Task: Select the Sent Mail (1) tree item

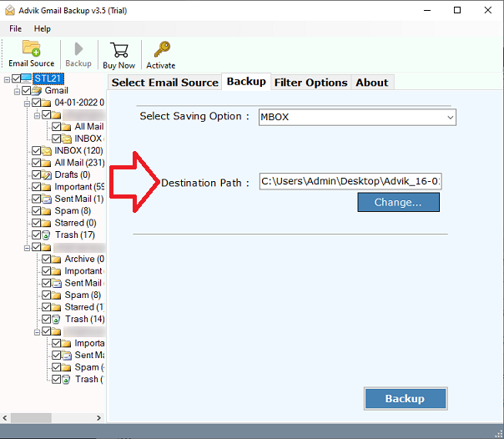Action: [x=79, y=199]
